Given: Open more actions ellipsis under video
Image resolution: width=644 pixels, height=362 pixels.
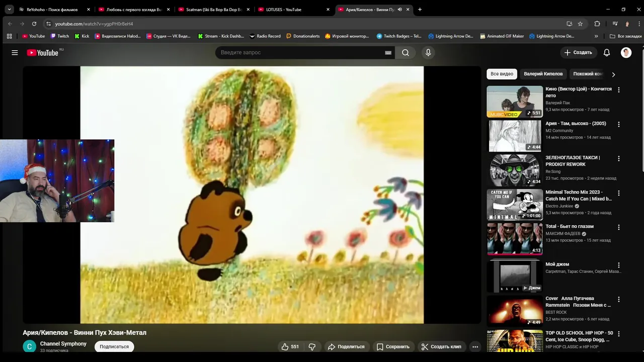Looking at the screenshot, I should [474, 346].
